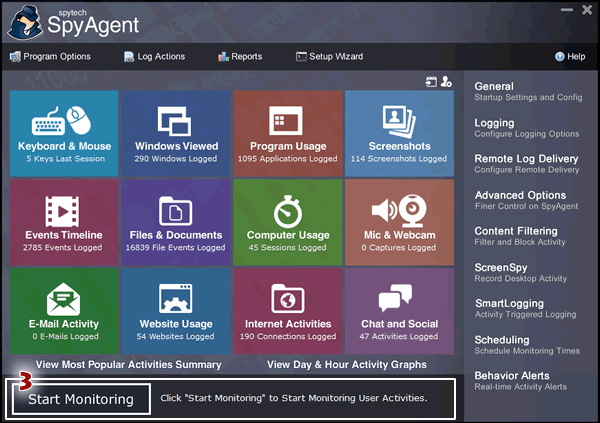This screenshot has width=600, height=423.
Task: Close the SpyAgent window
Action: tap(587, 10)
